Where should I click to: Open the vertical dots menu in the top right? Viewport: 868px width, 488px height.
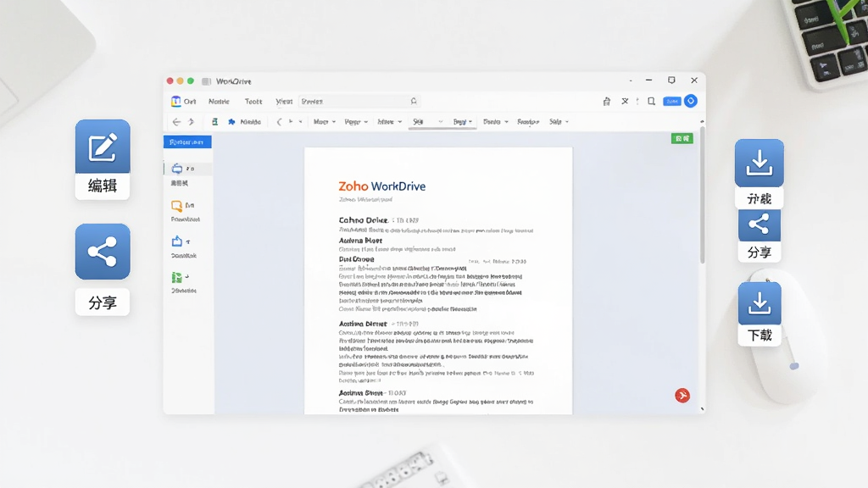(637, 102)
